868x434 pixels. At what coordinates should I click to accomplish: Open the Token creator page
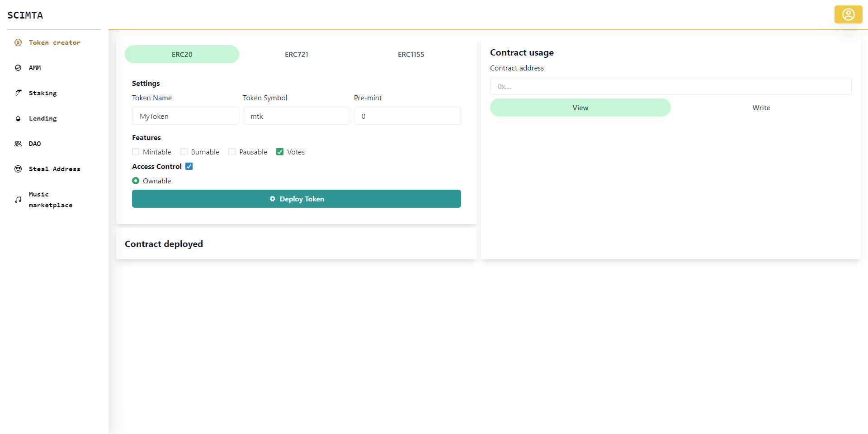coord(54,42)
